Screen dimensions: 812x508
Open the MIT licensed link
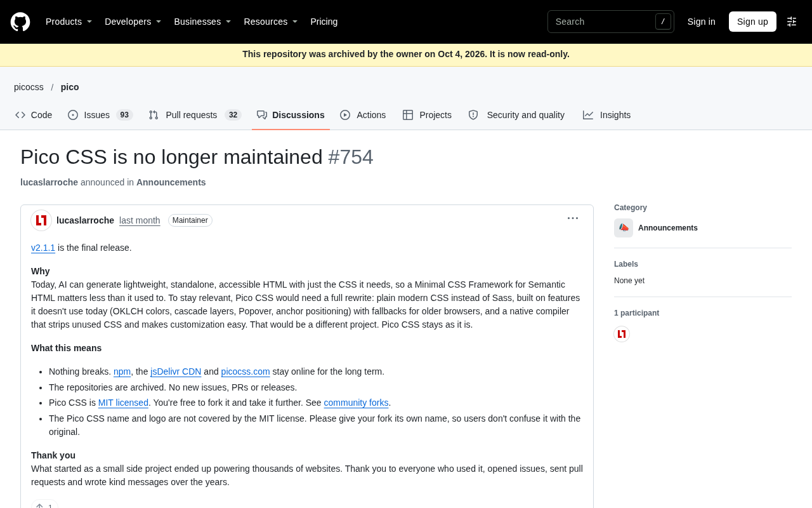tap(123, 403)
